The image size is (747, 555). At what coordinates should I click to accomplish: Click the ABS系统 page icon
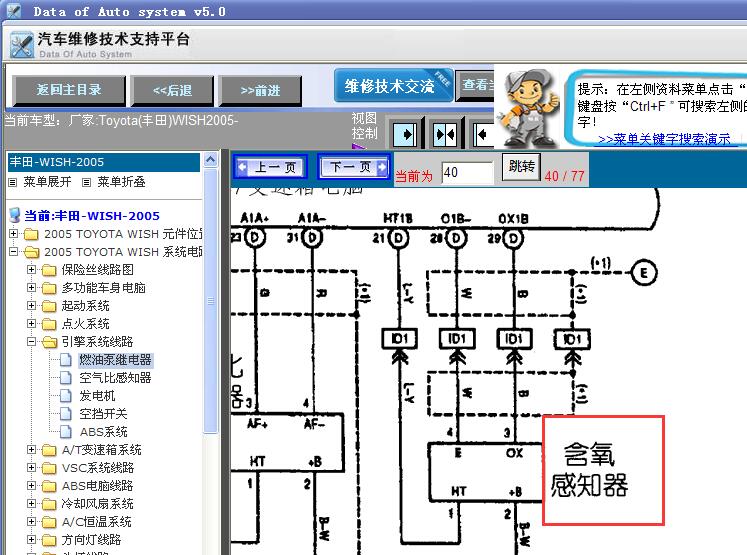66,432
